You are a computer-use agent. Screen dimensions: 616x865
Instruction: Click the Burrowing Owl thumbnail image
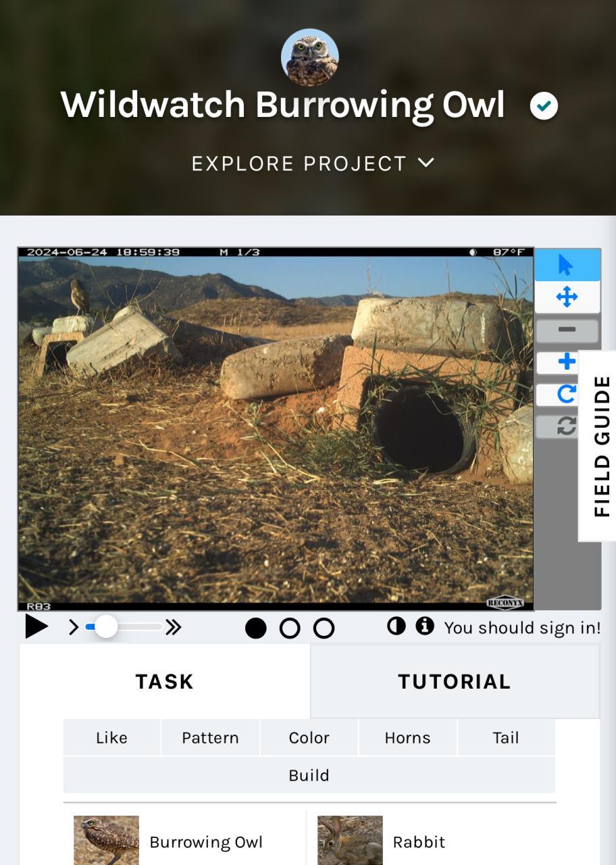[x=106, y=840]
